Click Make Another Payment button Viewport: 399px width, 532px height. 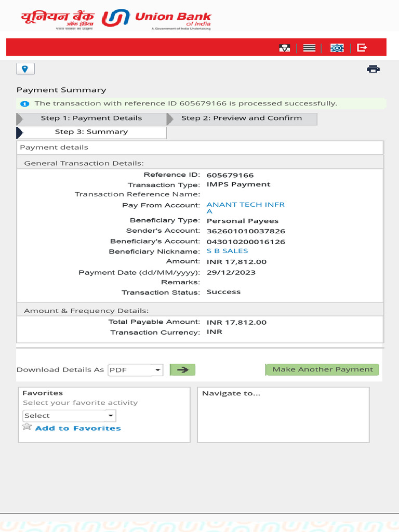(x=323, y=370)
